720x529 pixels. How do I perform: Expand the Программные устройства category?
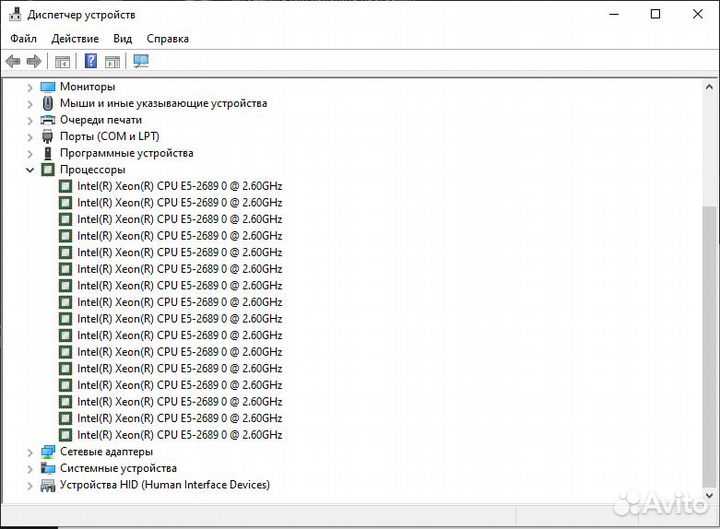pos(30,153)
